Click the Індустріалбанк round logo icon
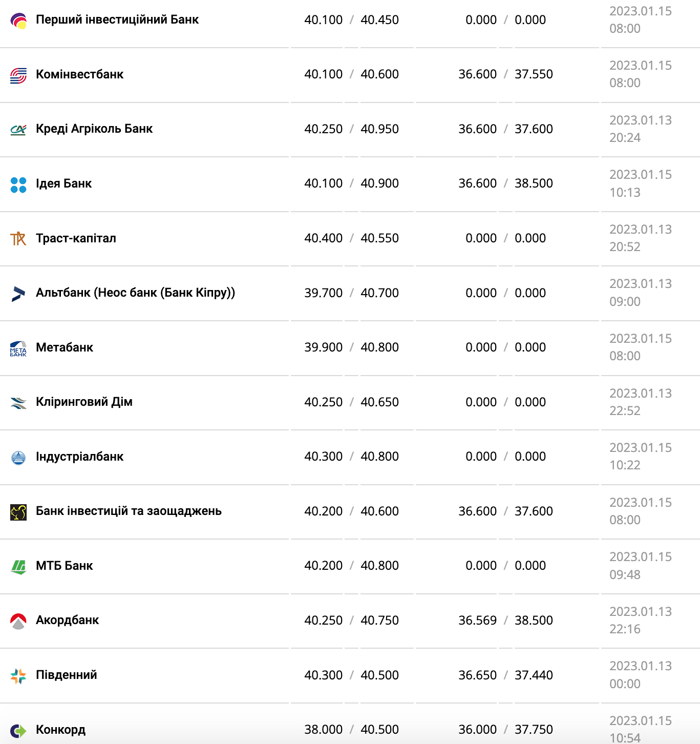 18,458
